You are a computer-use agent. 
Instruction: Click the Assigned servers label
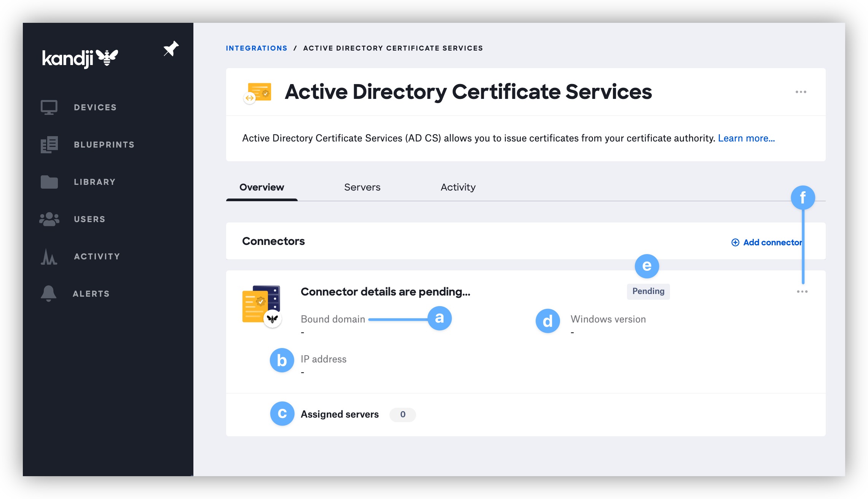tap(340, 414)
